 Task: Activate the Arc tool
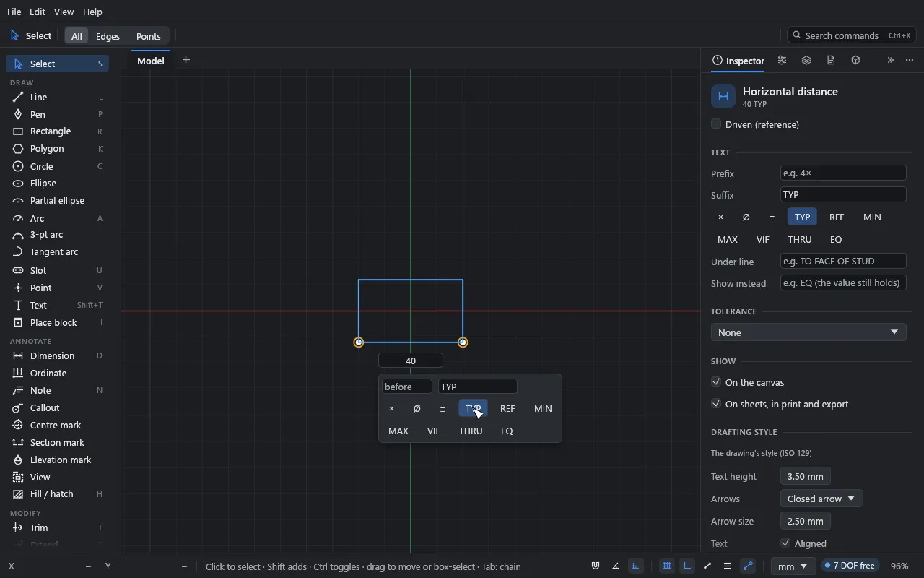click(x=58, y=218)
